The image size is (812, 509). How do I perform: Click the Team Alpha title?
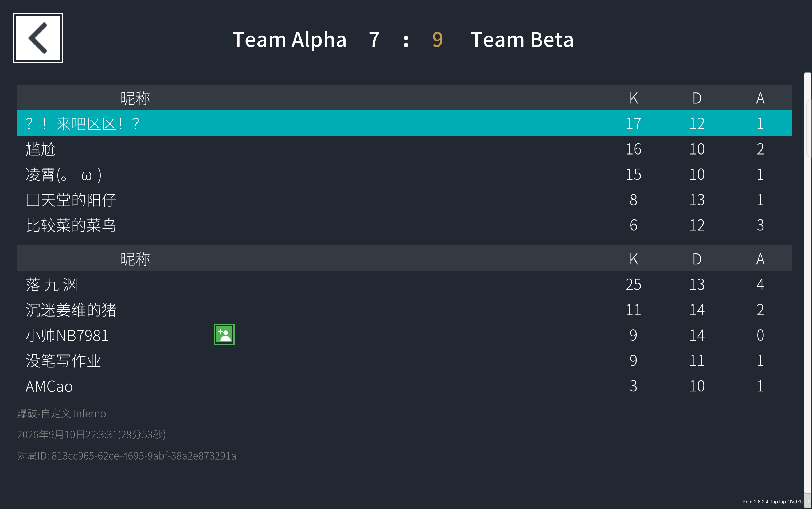290,39
